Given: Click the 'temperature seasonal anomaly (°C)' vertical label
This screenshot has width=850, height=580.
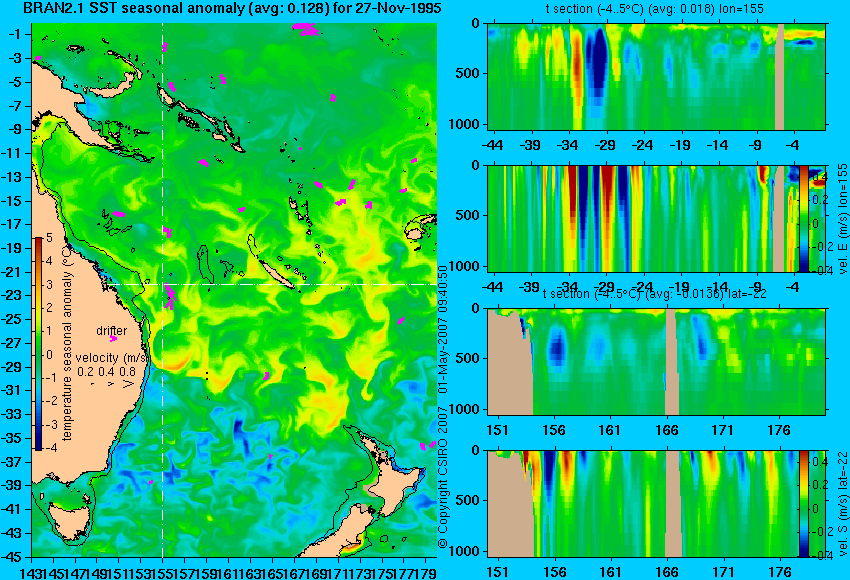Looking at the screenshot, I should pos(67,343).
